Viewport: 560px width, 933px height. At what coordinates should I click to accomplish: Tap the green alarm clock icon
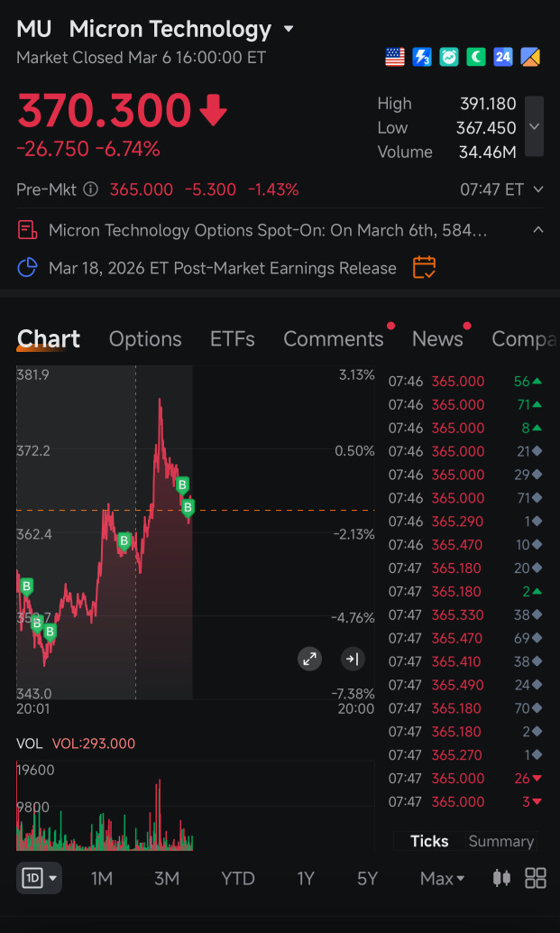click(449, 57)
